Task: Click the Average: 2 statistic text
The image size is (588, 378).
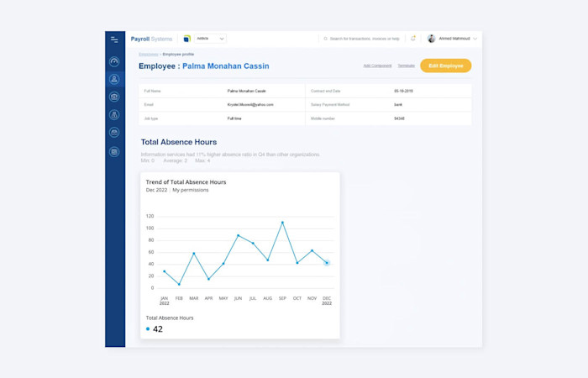Action: point(175,160)
